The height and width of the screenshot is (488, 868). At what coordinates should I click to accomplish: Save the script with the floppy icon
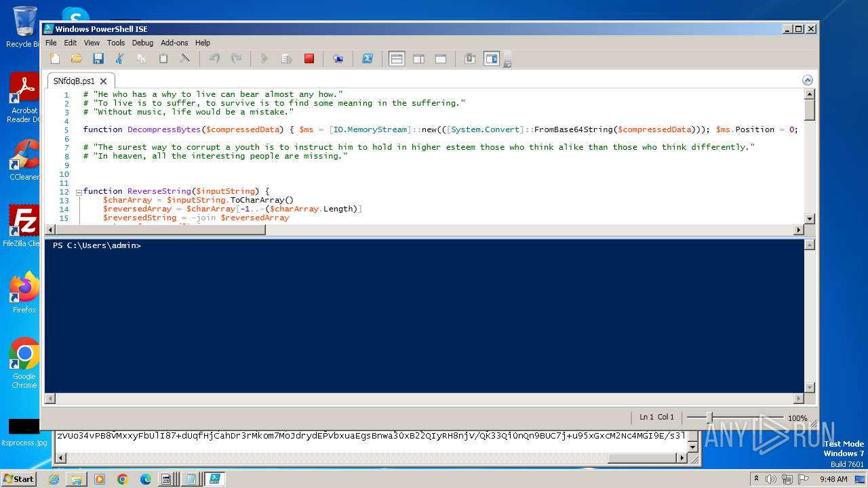(98, 59)
